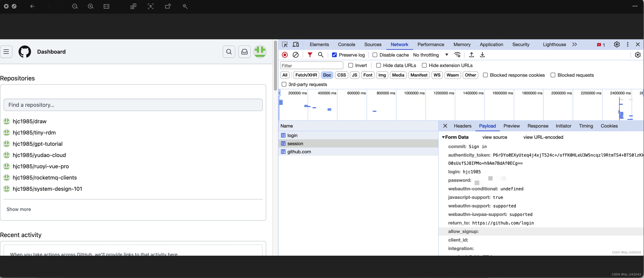Open the No throttling dropdown

click(x=431, y=55)
